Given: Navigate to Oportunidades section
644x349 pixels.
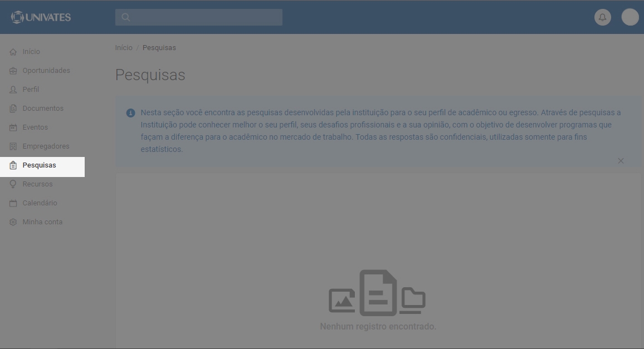Looking at the screenshot, I should click(46, 71).
